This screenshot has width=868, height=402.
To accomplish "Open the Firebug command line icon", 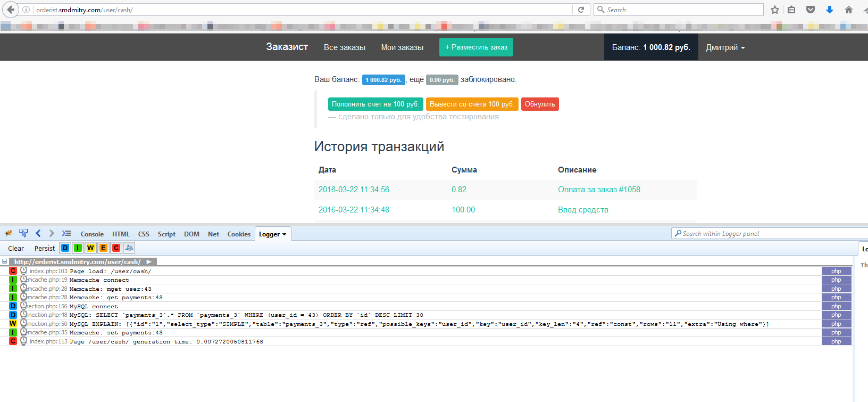I will coord(66,233).
